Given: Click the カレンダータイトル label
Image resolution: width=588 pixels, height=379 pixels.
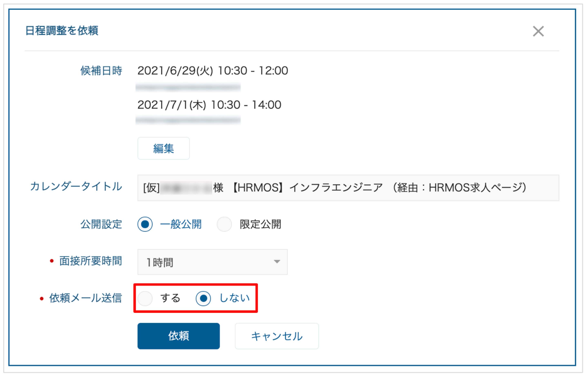Looking at the screenshot, I should [x=76, y=186].
